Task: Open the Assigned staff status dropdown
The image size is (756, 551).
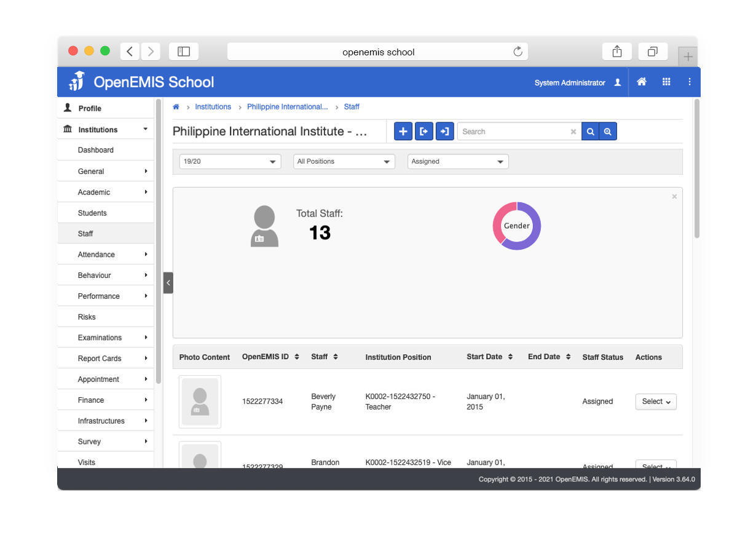Action: click(459, 161)
